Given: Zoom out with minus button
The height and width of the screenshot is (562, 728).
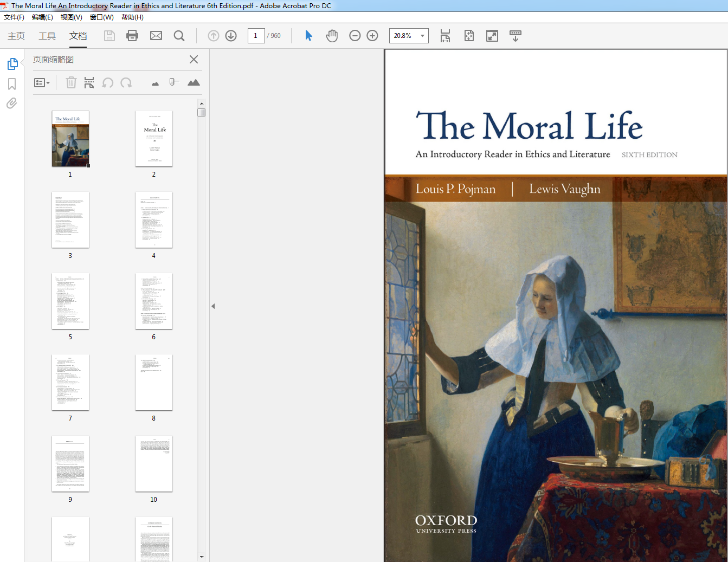Looking at the screenshot, I should coord(355,36).
